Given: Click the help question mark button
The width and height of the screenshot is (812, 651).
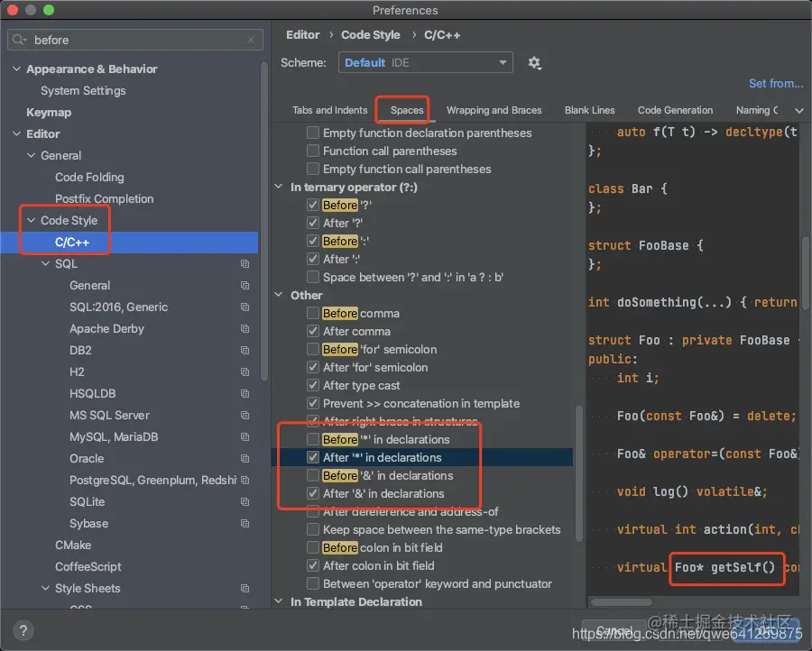Looking at the screenshot, I should (x=23, y=630).
